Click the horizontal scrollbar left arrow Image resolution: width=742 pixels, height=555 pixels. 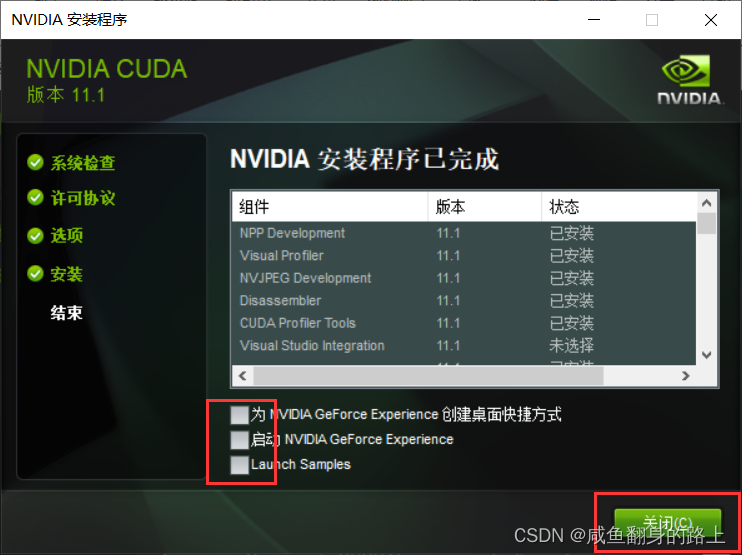pyautogui.click(x=243, y=376)
